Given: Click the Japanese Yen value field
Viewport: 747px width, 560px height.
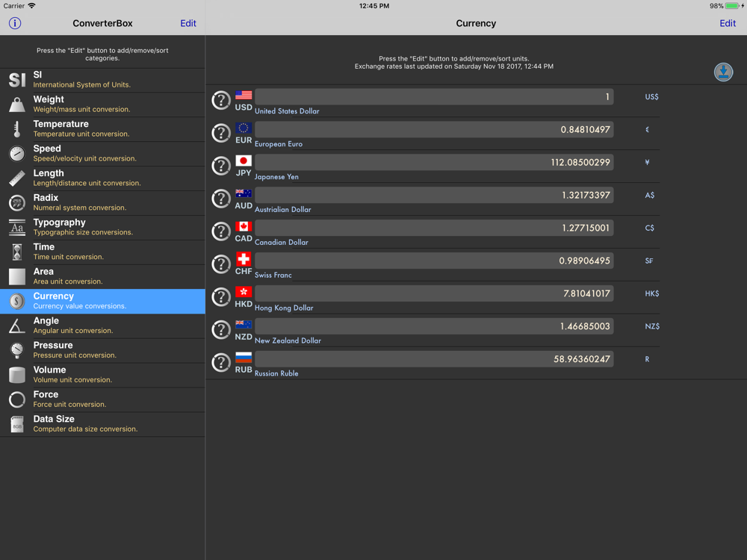Looking at the screenshot, I should [x=434, y=162].
